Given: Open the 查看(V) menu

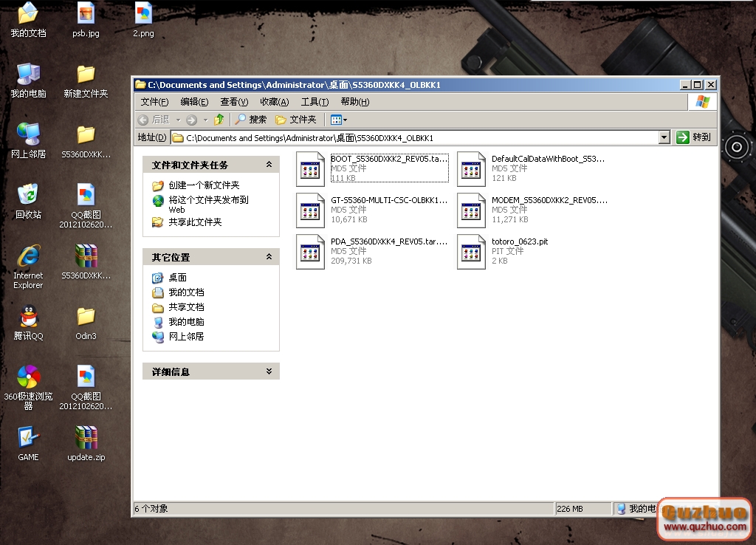Looking at the screenshot, I should click(234, 102).
